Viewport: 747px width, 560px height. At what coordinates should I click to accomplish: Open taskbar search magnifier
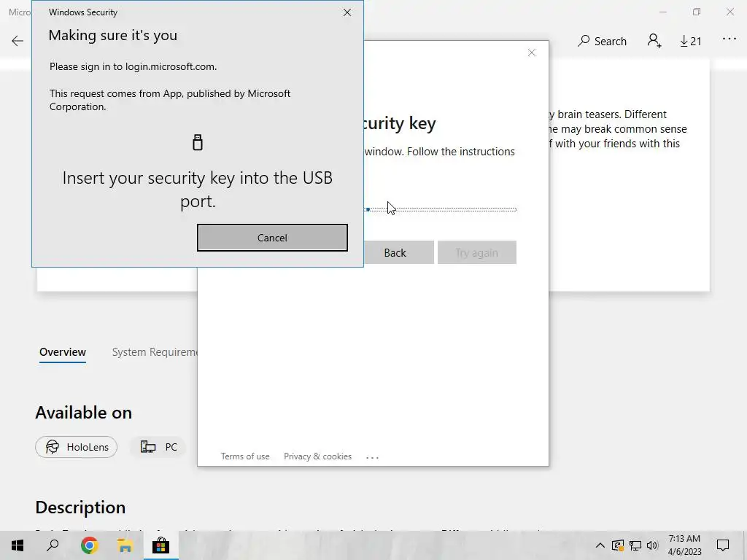[x=53, y=545]
